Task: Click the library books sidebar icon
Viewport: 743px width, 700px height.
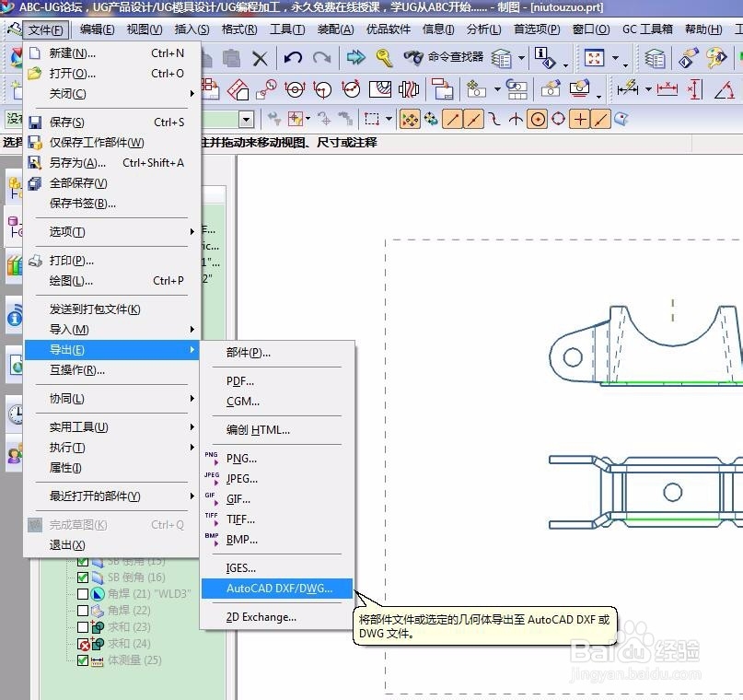Action: pos(14,265)
